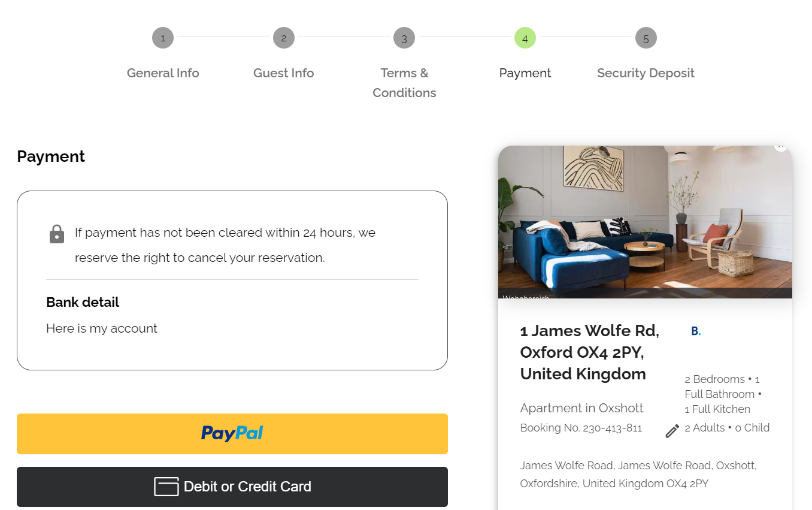
Task: Click the Booking.com B. logo icon
Action: tap(695, 331)
